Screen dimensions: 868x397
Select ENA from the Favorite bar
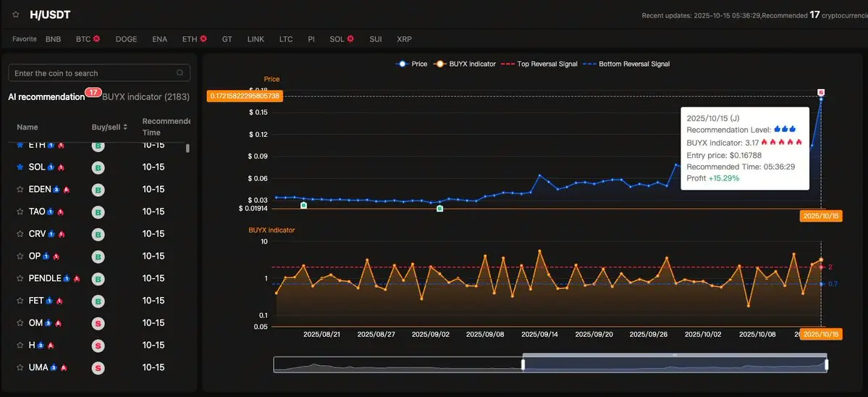[159, 39]
